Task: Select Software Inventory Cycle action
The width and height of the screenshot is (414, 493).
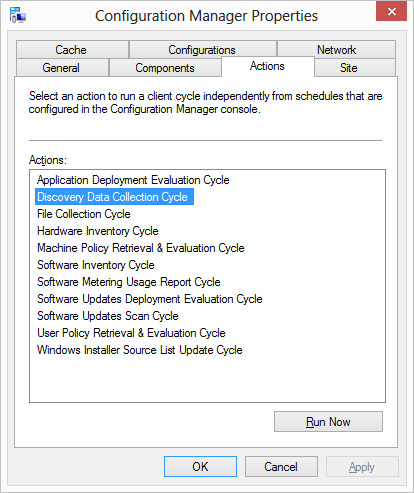Action: (x=96, y=265)
